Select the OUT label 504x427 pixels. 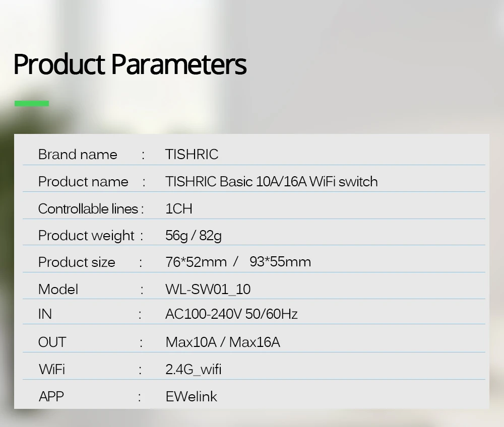point(52,342)
